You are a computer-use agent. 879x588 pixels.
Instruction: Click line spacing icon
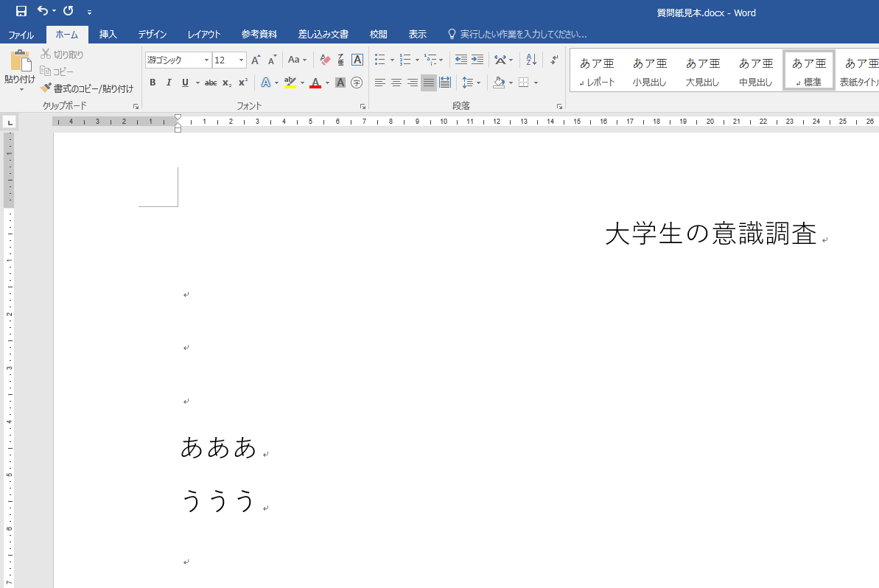468,83
